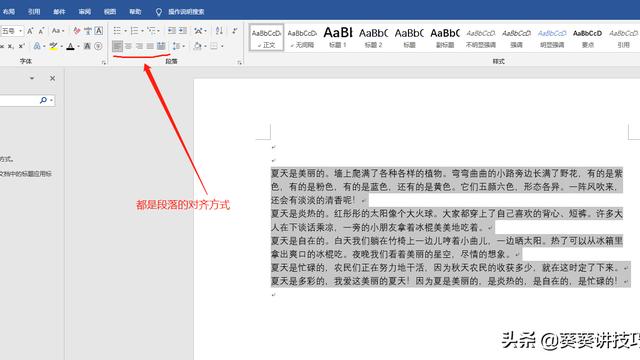Click the Decrease Font Size icon
This screenshot has width=640, height=360.
41,31
